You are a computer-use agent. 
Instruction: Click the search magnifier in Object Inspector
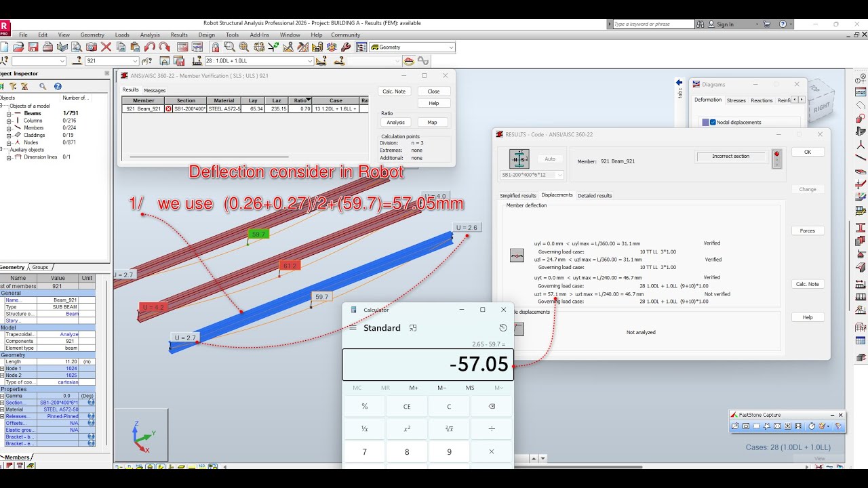(43, 87)
